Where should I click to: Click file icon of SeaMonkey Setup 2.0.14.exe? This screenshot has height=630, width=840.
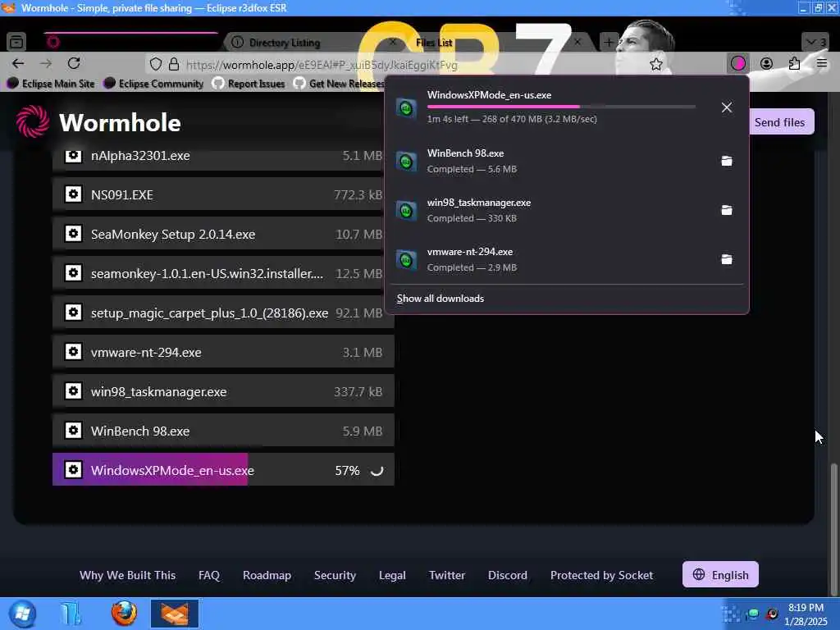pos(73,234)
